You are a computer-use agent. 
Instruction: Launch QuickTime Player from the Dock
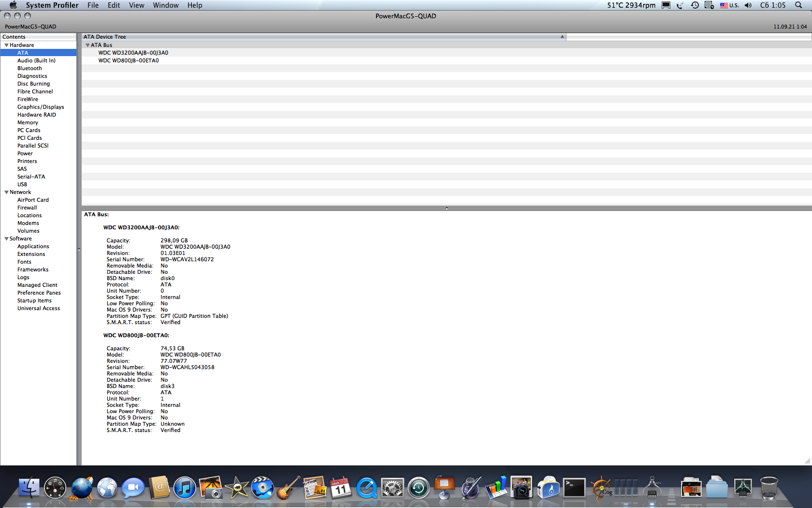(367, 488)
